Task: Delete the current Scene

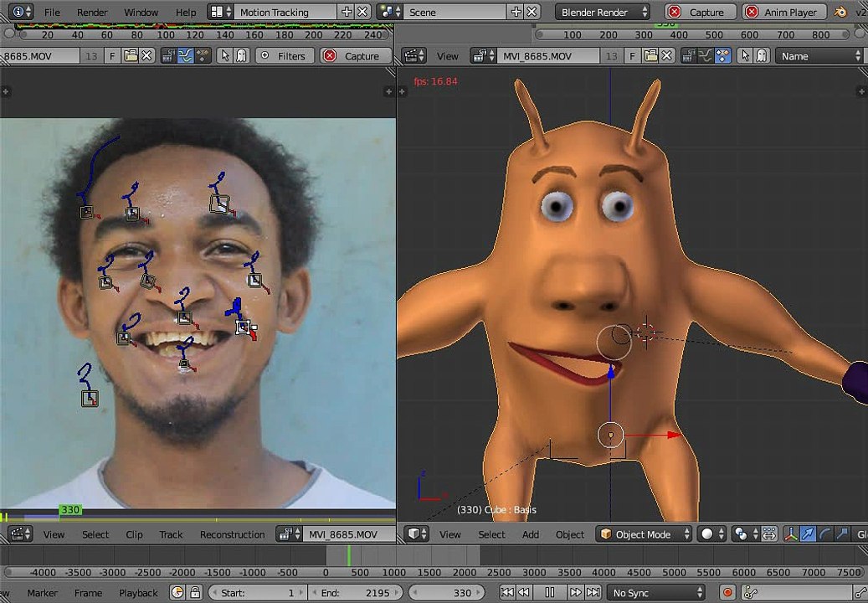Action: click(x=532, y=12)
